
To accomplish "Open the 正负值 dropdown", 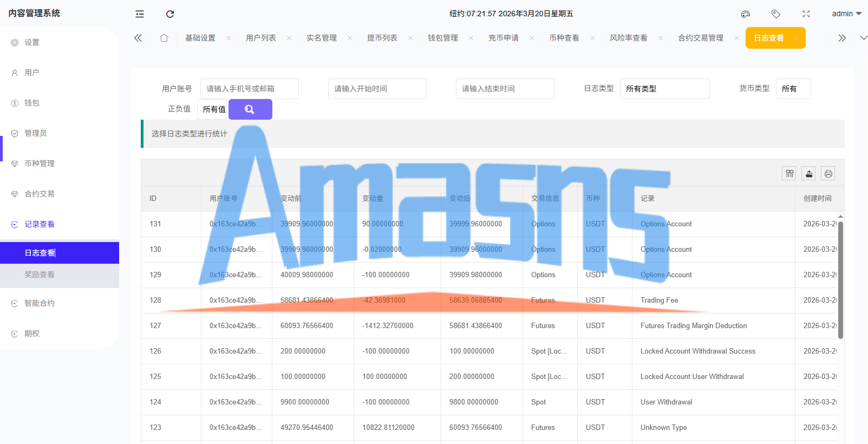I will click(213, 109).
